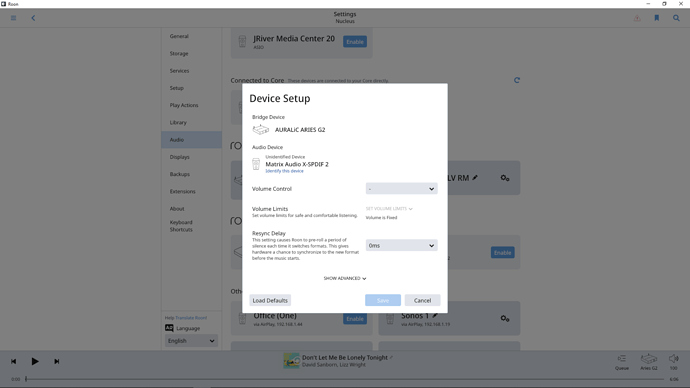Open English language dropdown
Image resolution: width=690 pixels, height=388 pixels.
(191, 341)
